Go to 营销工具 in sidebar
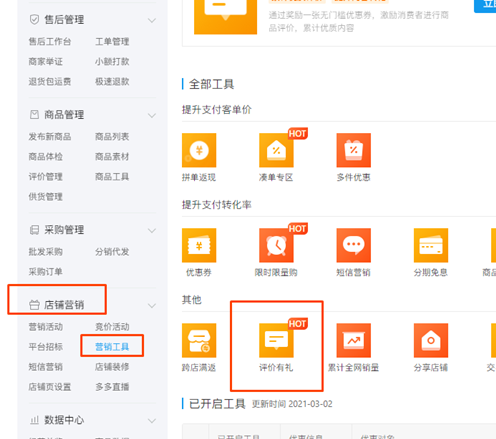 112,347
